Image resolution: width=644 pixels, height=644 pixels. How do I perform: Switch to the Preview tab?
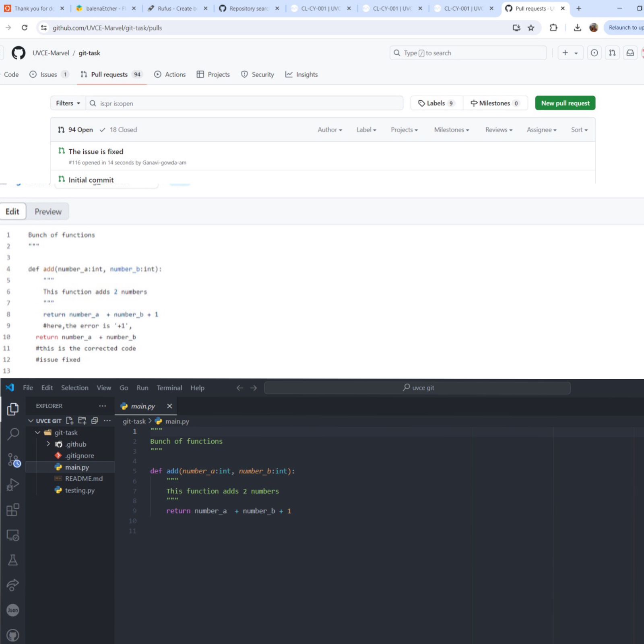[48, 212]
